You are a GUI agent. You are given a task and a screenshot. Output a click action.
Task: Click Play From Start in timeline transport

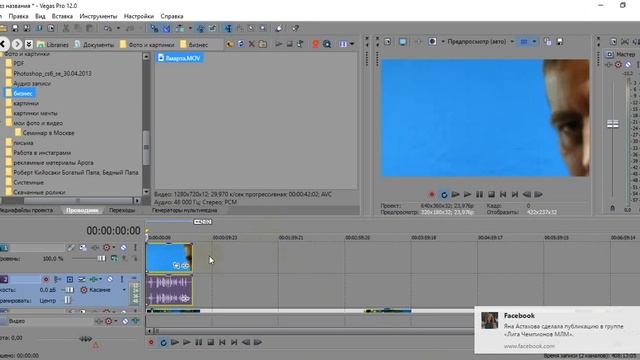[x=175, y=342]
